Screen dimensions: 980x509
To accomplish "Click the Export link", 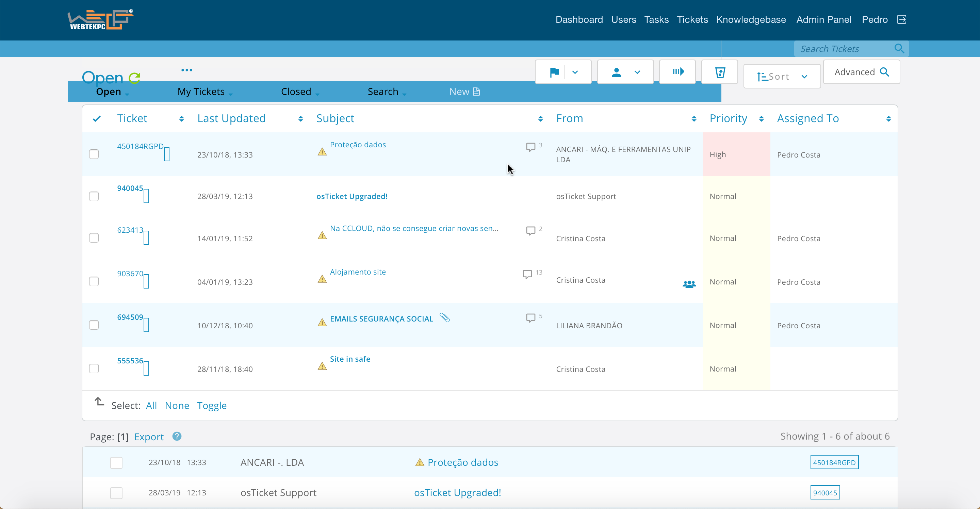I will [149, 437].
